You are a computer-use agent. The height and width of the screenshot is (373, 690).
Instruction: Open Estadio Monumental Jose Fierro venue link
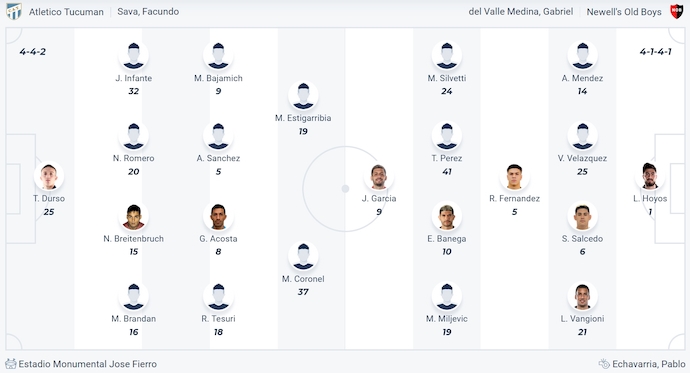pos(88,364)
